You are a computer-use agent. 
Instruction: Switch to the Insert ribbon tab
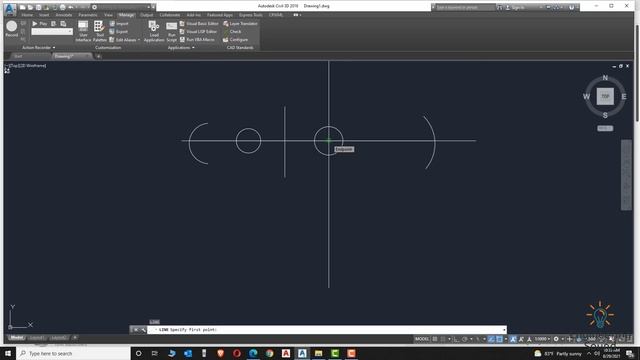pos(44,15)
